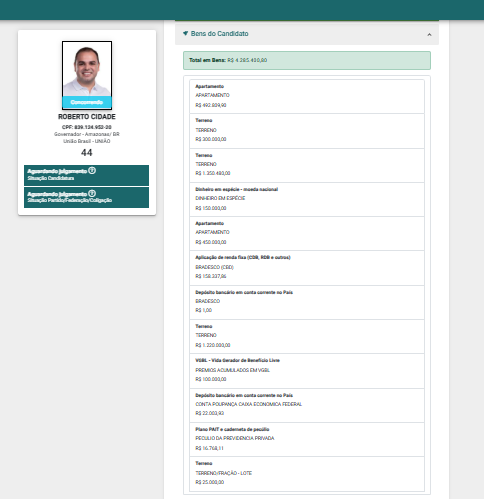Open info icon beside Situação Partido/Federação/Coligação
484x499 pixels.
[x=92, y=193]
